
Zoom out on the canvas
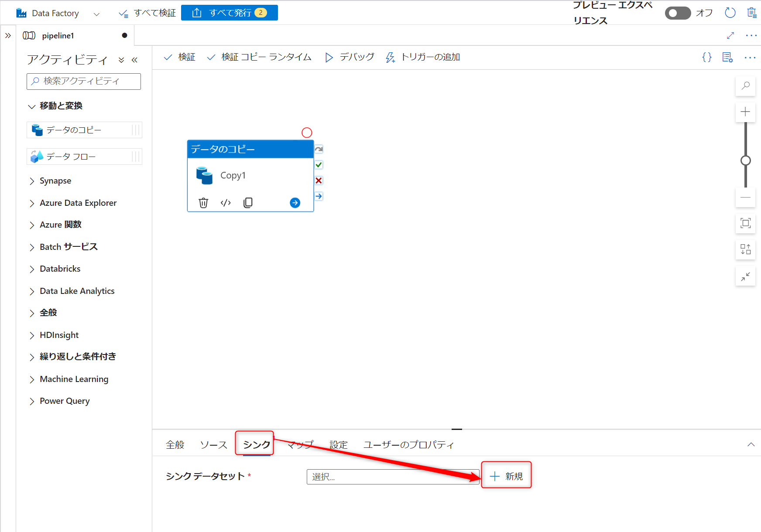[746, 197]
